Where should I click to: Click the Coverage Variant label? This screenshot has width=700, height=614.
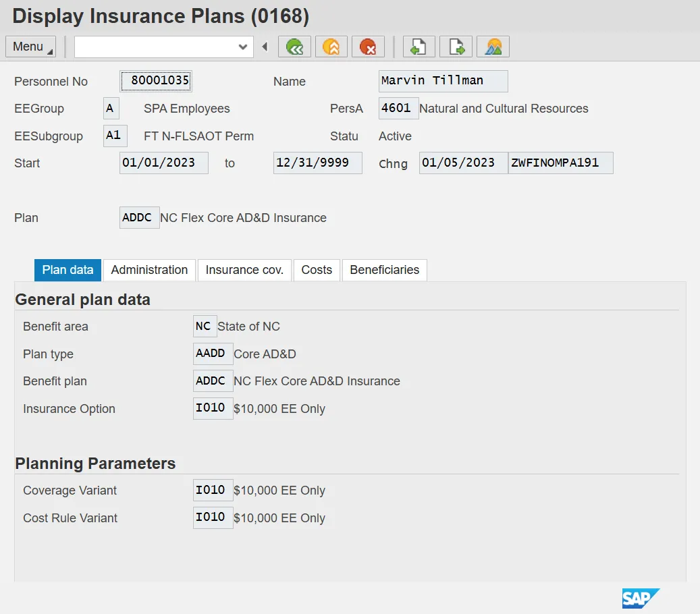(x=70, y=491)
